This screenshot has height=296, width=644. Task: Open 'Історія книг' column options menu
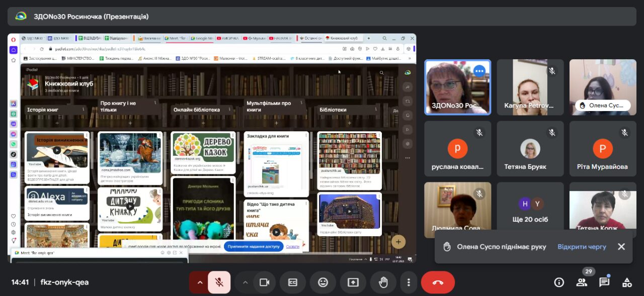pyautogui.click(x=83, y=109)
